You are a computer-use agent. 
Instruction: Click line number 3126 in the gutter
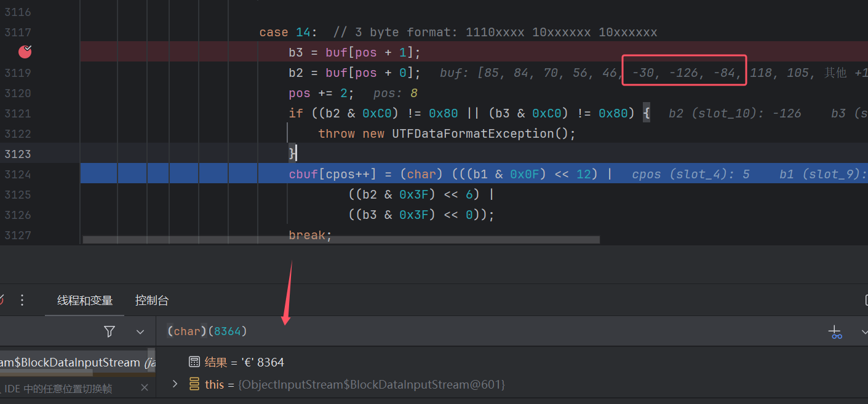tap(17, 215)
